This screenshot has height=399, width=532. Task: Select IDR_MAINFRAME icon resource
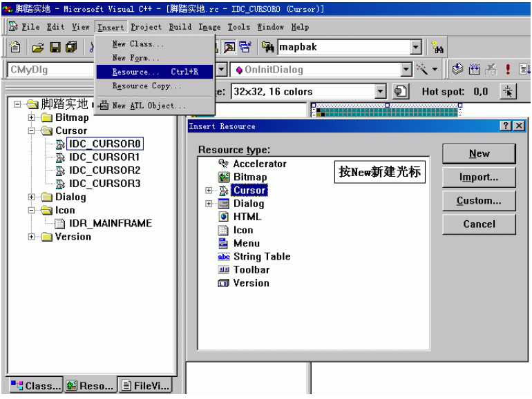click(111, 224)
